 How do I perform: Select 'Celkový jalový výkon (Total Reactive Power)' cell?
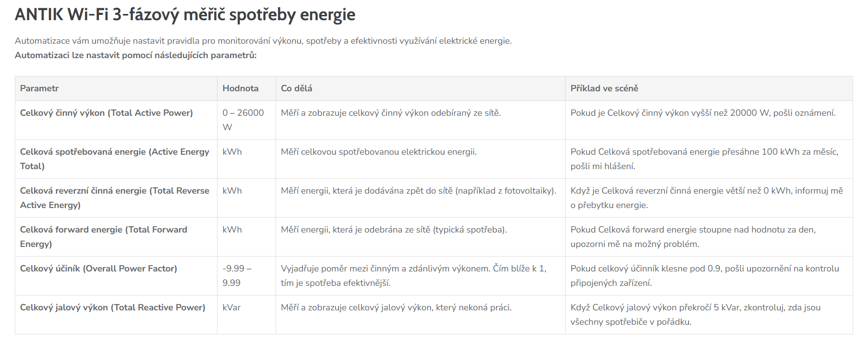tap(112, 307)
